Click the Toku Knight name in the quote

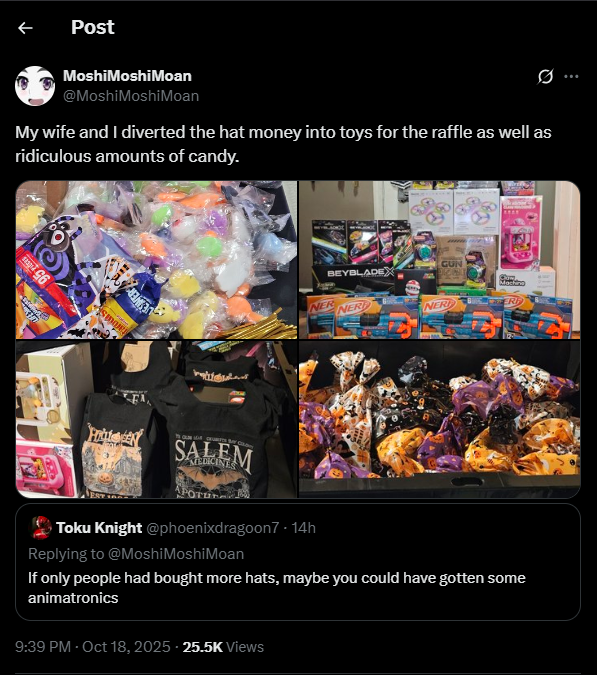[x=99, y=528]
